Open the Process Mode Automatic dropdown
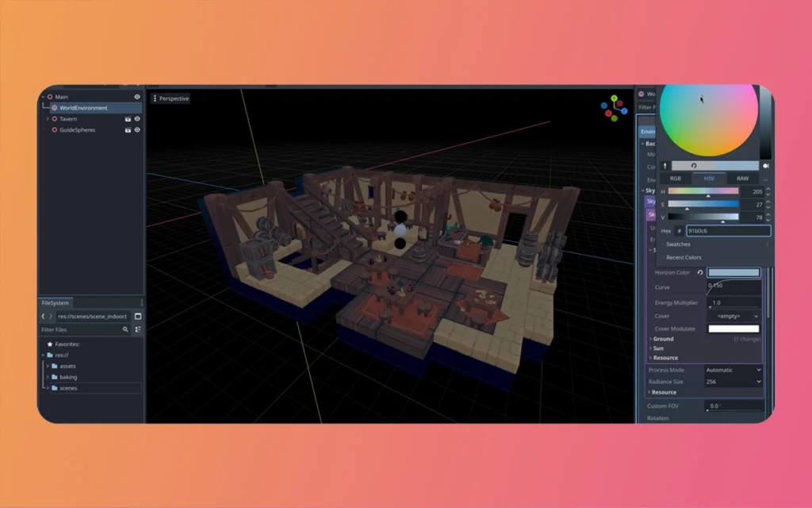 (x=733, y=370)
